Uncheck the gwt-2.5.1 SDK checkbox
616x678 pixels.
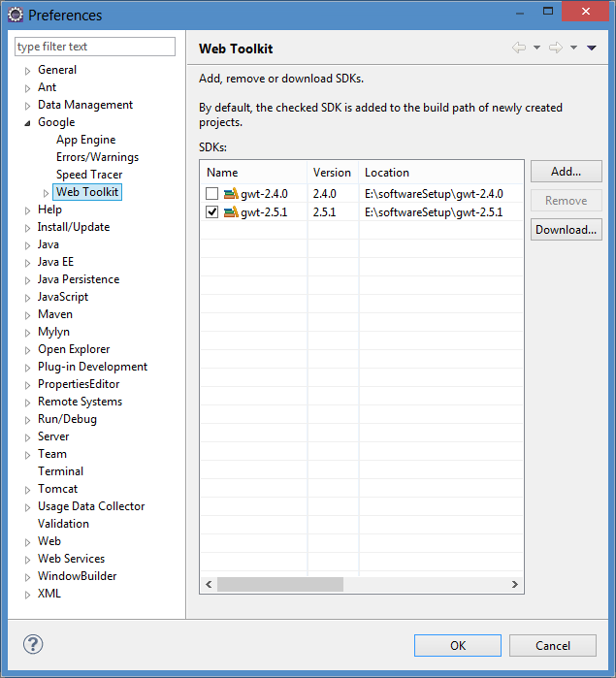[x=212, y=211]
